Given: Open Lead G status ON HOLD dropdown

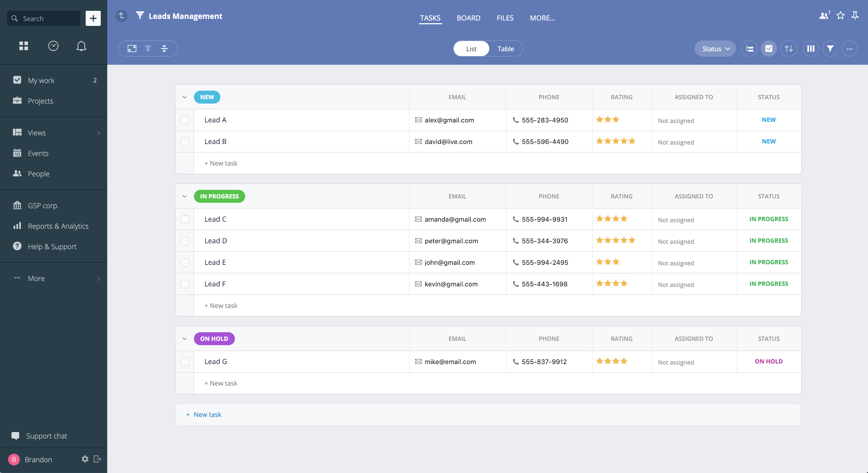Looking at the screenshot, I should click(x=769, y=361).
